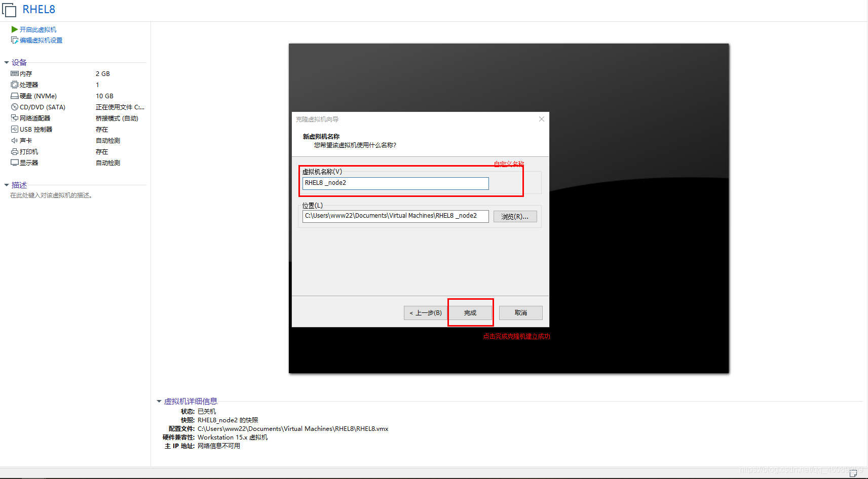Select the printer device icon
Viewport: 868px width, 479px height.
click(15, 151)
